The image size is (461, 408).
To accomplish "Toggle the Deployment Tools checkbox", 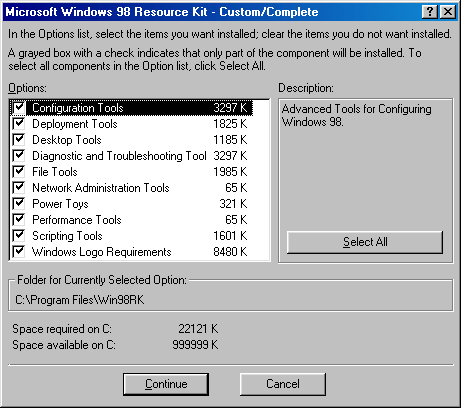I will point(19,124).
